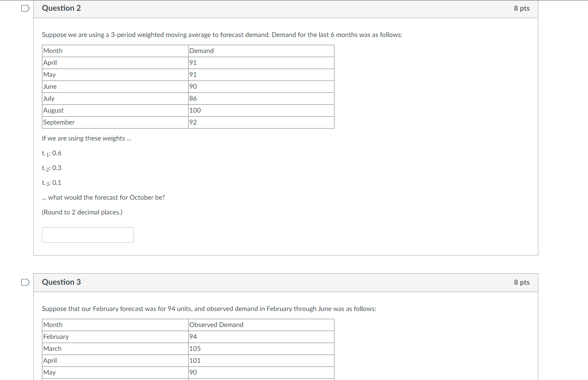Click the observed demand value 105
This screenshot has height=380, width=588.
pos(195,349)
